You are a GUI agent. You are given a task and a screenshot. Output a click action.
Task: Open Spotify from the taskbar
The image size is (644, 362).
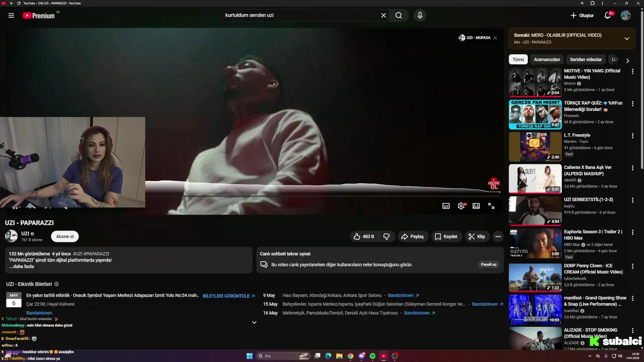click(372, 356)
